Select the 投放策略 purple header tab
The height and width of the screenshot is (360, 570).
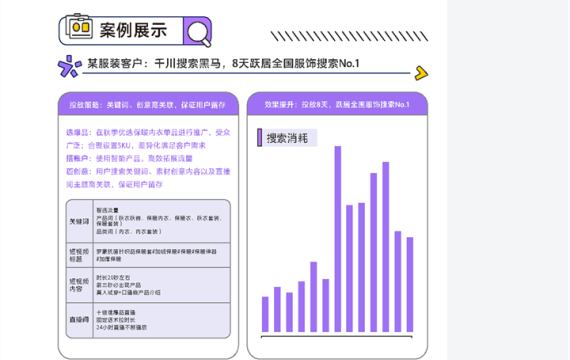click(x=148, y=105)
